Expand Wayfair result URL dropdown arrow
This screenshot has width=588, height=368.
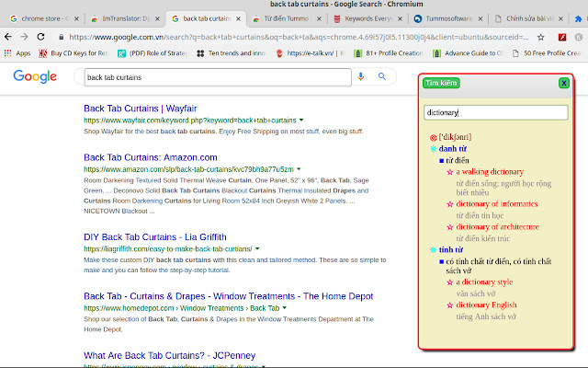click(x=301, y=121)
